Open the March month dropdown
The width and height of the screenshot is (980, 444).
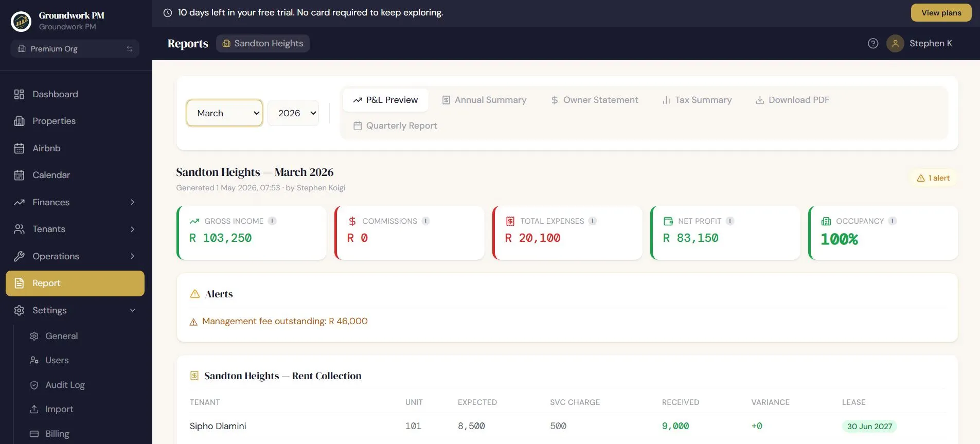[x=224, y=113]
